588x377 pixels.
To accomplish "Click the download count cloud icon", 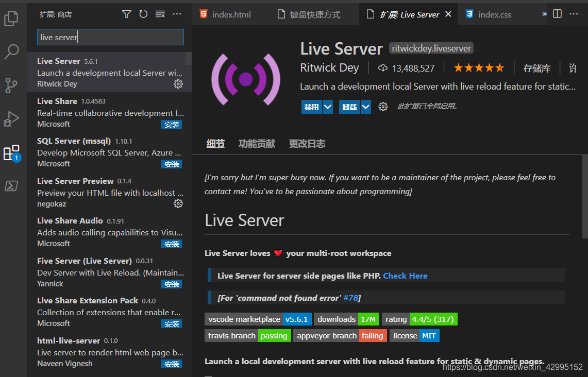I will [382, 68].
